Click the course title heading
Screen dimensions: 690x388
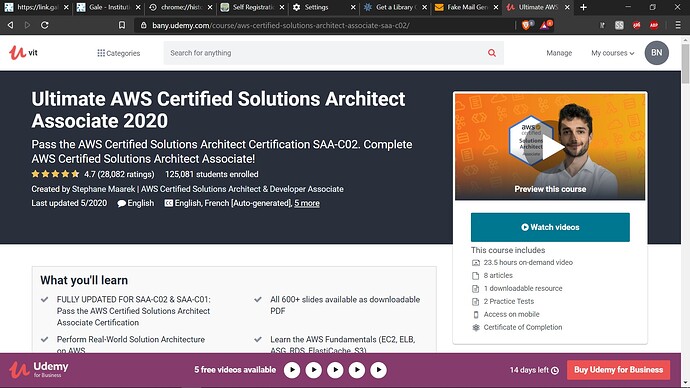click(218, 110)
